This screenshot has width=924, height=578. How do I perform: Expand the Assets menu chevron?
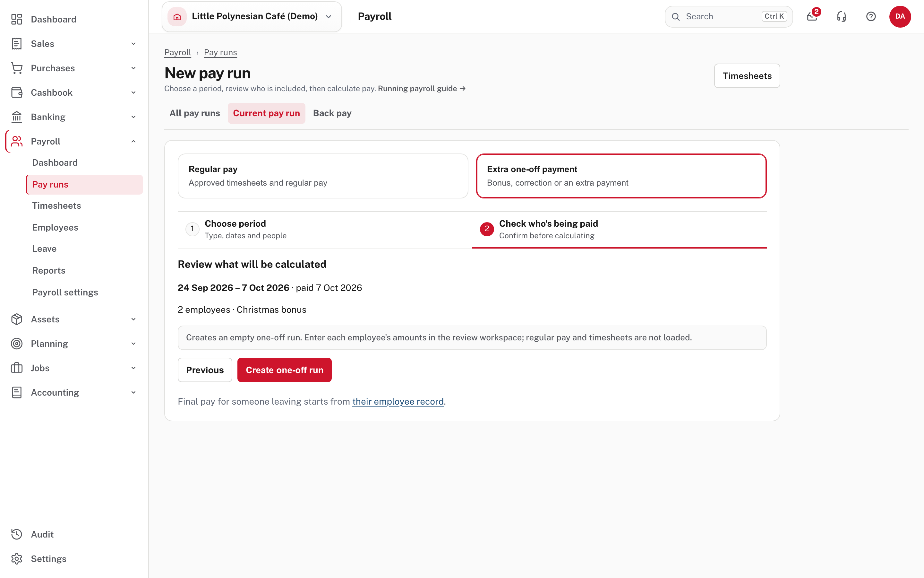pyautogui.click(x=134, y=319)
